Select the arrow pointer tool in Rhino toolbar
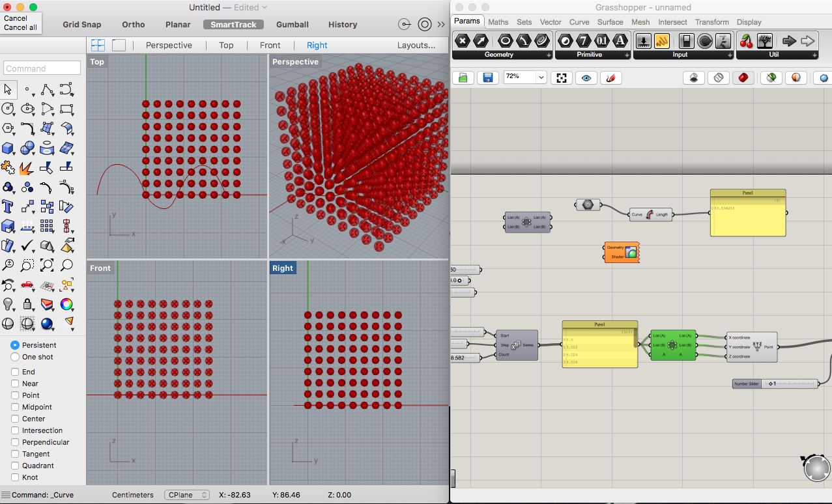The height and width of the screenshot is (504, 832). (8, 90)
